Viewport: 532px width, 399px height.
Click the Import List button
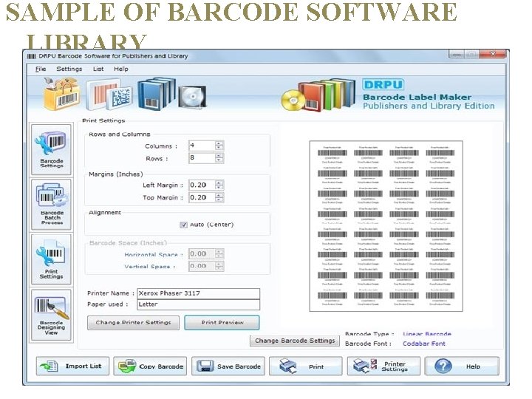72,366
